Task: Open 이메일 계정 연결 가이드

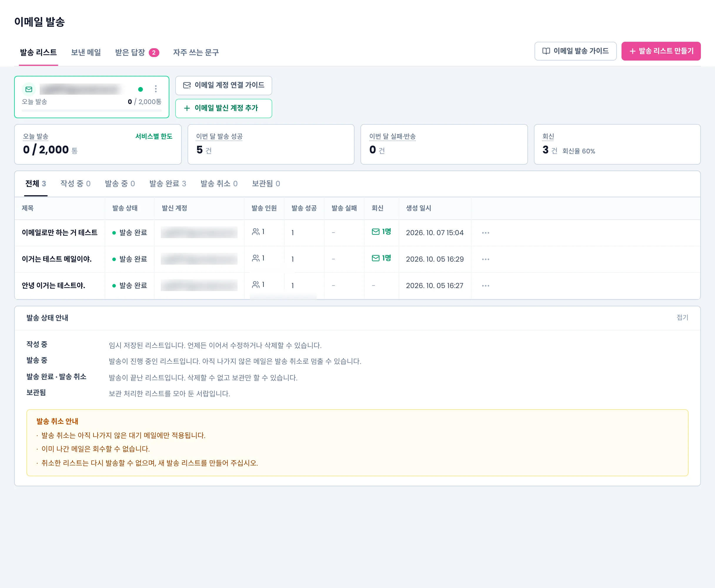Action: point(223,85)
